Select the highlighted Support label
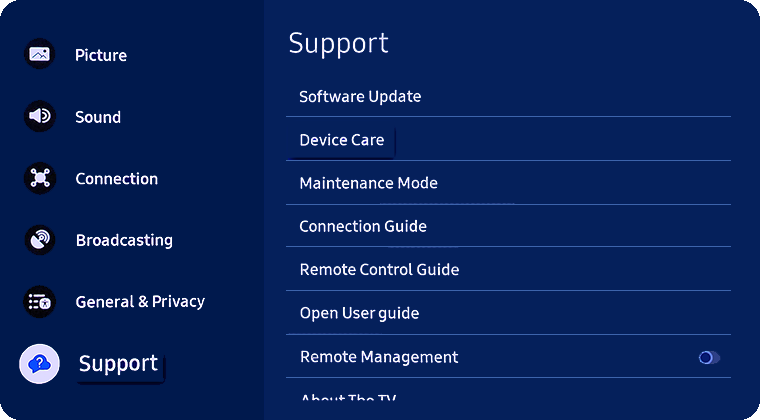 [119, 363]
